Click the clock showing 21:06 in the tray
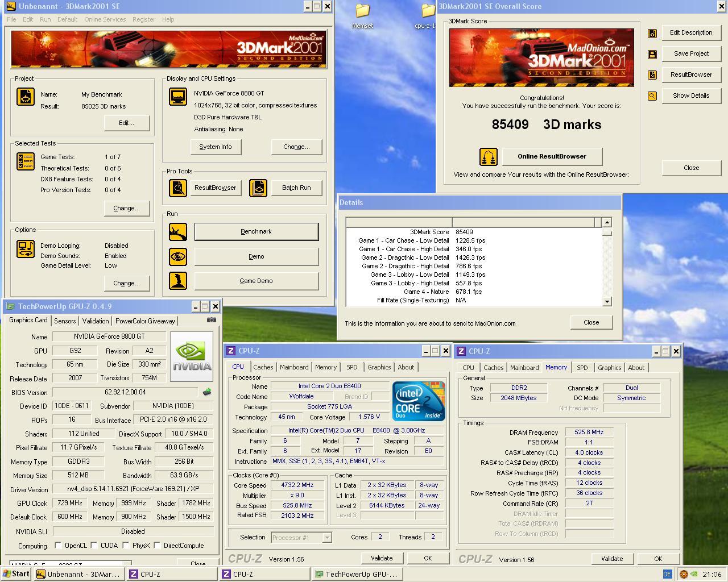This screenshot has width=728, height=582. (x=712, y=574)
